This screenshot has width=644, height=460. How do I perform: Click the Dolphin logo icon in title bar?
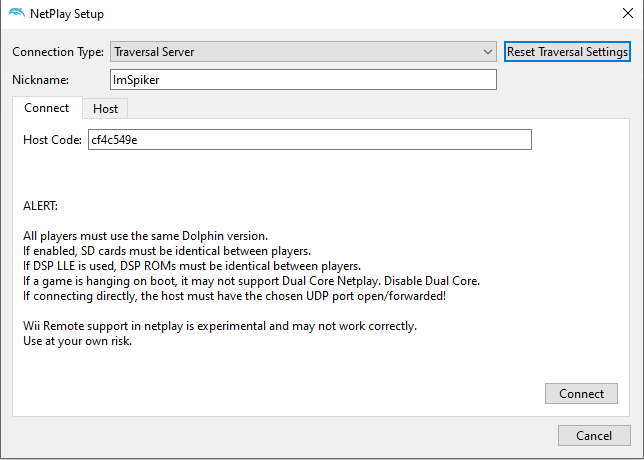click(x=17, y=13)
